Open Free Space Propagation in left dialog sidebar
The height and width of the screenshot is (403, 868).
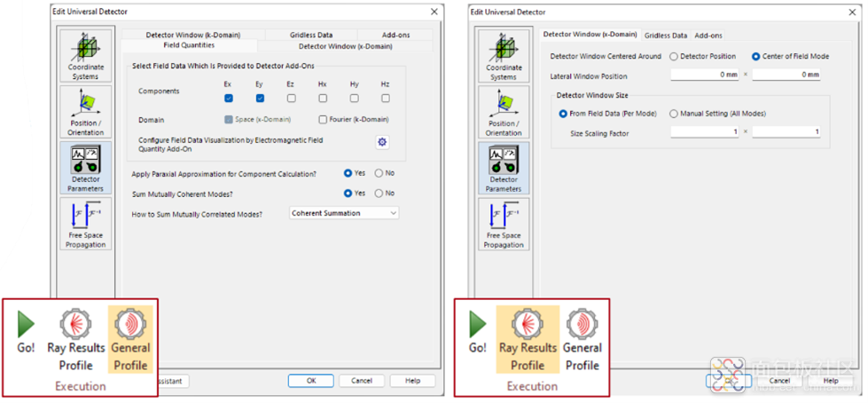tap(86, 224)
